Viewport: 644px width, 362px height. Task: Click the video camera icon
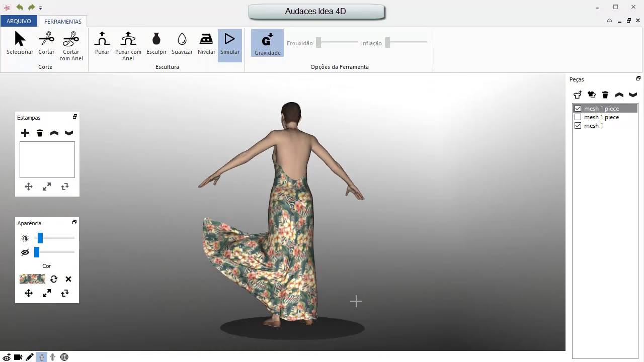pyautogui.click(x=18, y=357)
